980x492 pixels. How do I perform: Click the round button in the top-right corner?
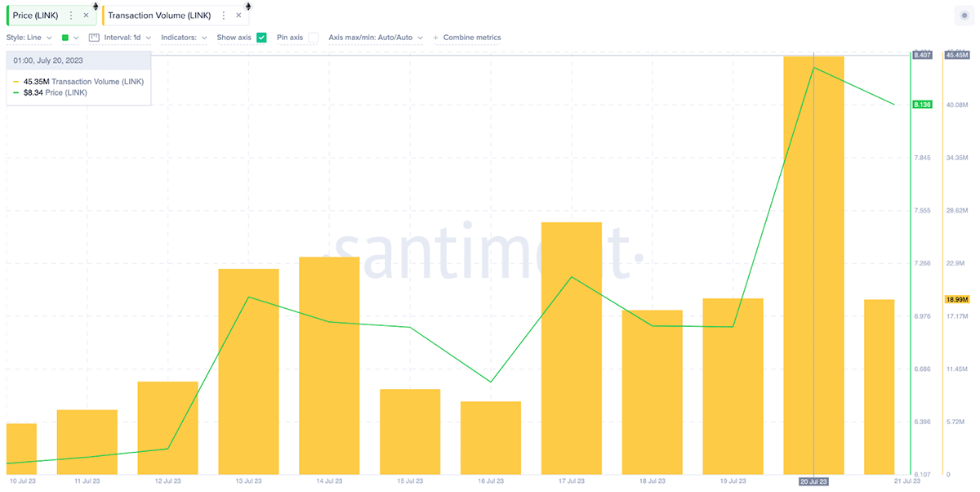pos(962,15)
